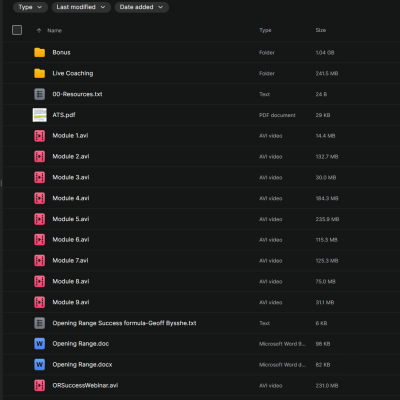The image size is (400, 400).
Task: Click the Module 8.avi video icon
Action: coord(40,281)
